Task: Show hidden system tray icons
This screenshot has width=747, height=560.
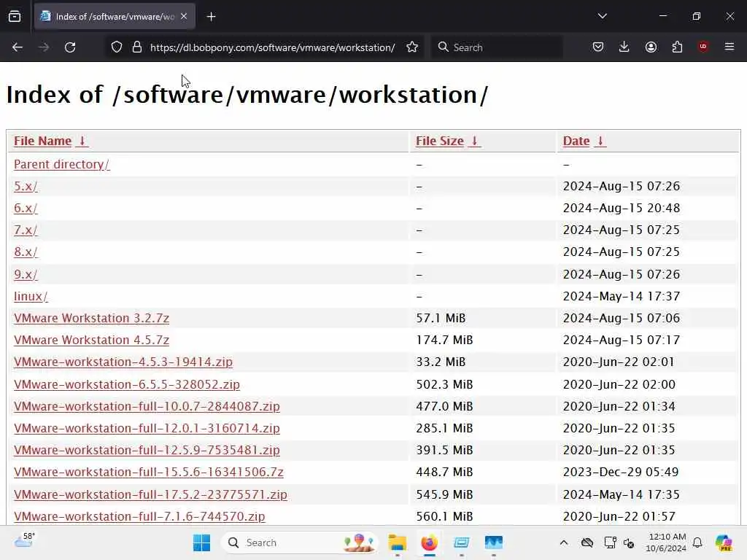Action: pyautogui.click(x=564, y=542)
